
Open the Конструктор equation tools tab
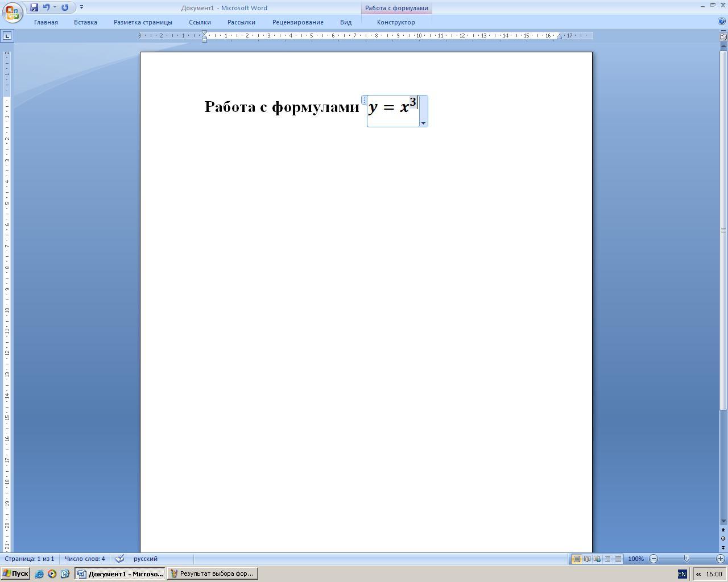[396, 22]
